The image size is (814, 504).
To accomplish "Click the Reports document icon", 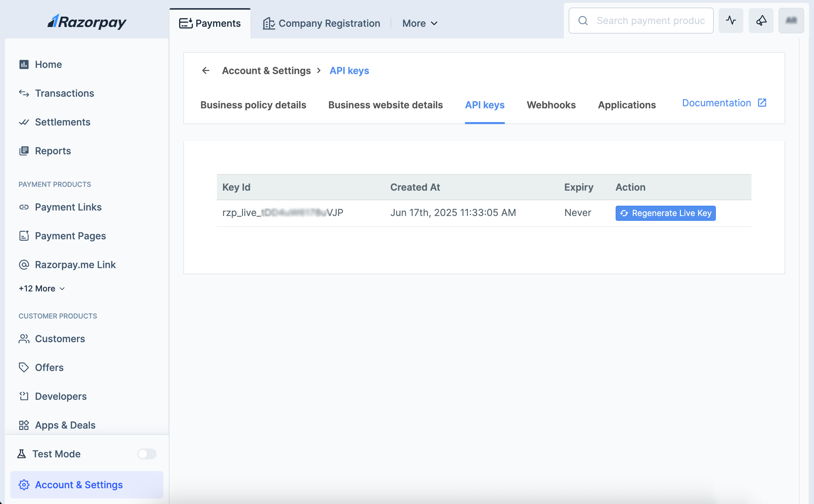I will [x=24, y=151].
